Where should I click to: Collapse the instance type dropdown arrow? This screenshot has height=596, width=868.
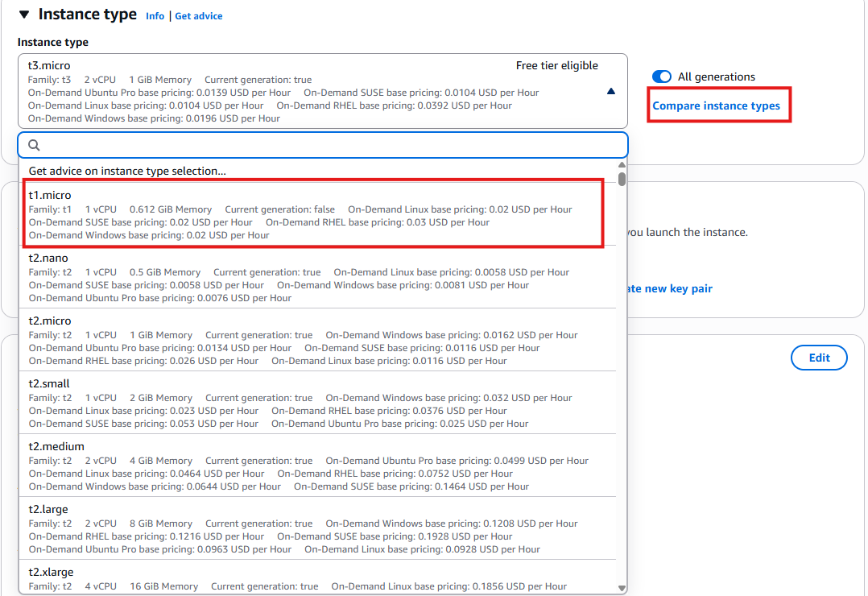point(611,91)
